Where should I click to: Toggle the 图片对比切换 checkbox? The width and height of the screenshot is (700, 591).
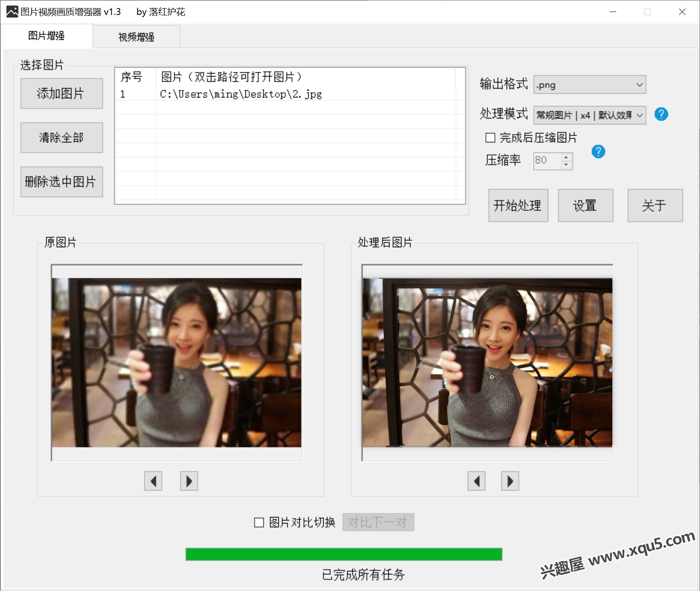pyautogui.click(x=259, y=522)
